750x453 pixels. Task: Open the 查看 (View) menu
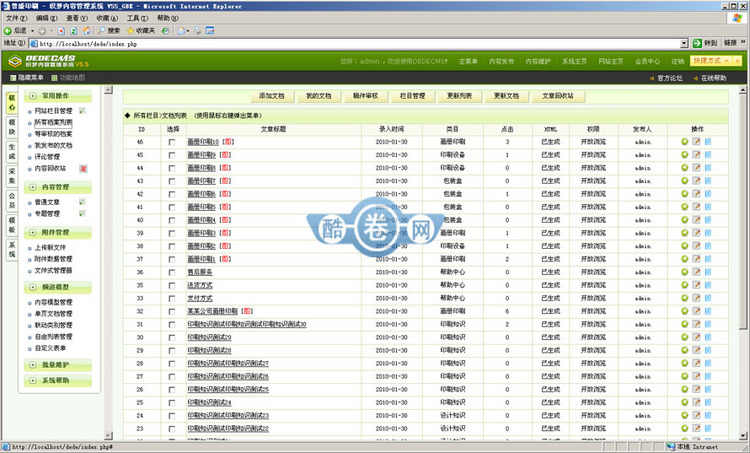click(x=76, y=18)
